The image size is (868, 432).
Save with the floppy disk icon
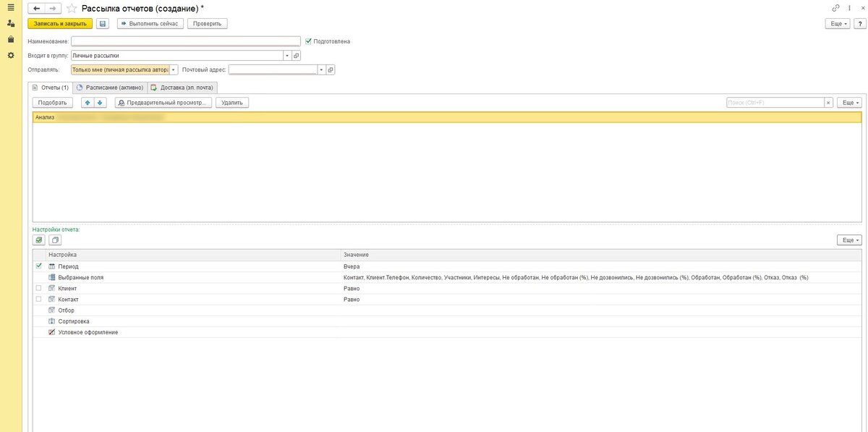[103, 24]
